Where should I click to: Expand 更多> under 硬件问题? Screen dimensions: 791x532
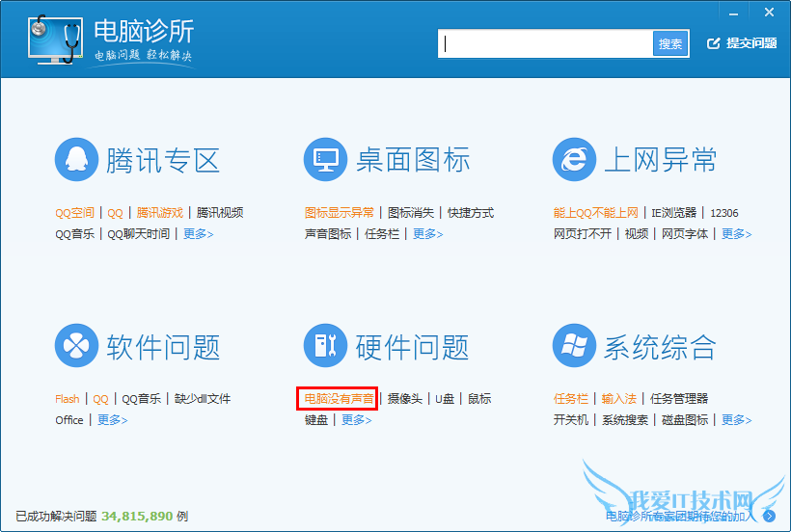[x=357, y=419]
